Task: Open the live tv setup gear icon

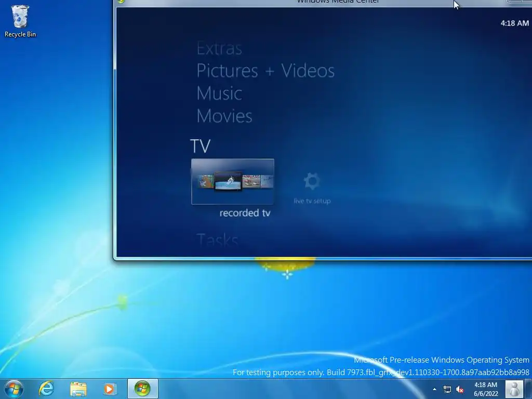Action: [x=312, y=181]
